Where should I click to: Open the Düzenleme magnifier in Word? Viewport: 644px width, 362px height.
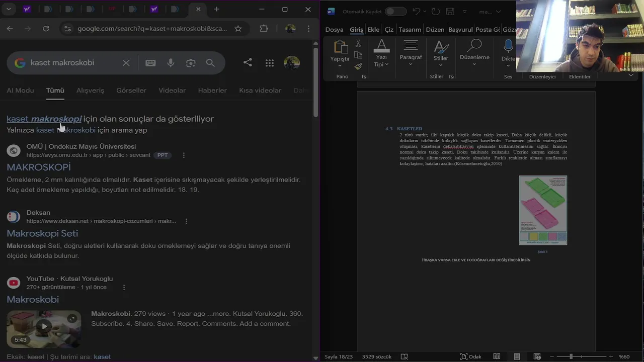[474, 46]
